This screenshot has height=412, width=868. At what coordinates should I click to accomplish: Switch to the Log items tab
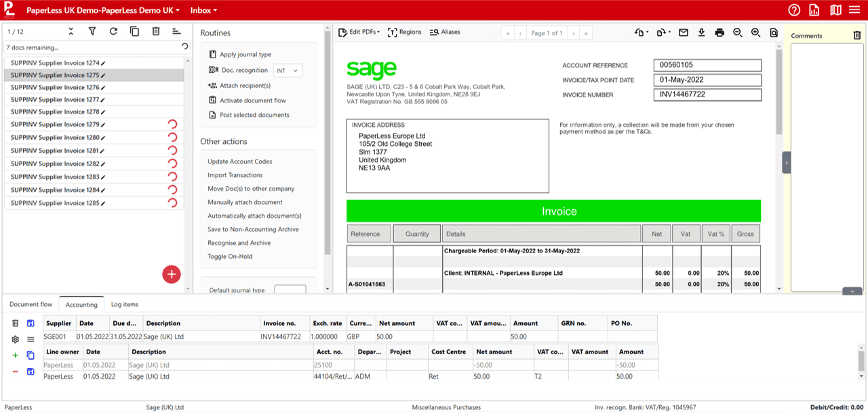click(125, 305)
